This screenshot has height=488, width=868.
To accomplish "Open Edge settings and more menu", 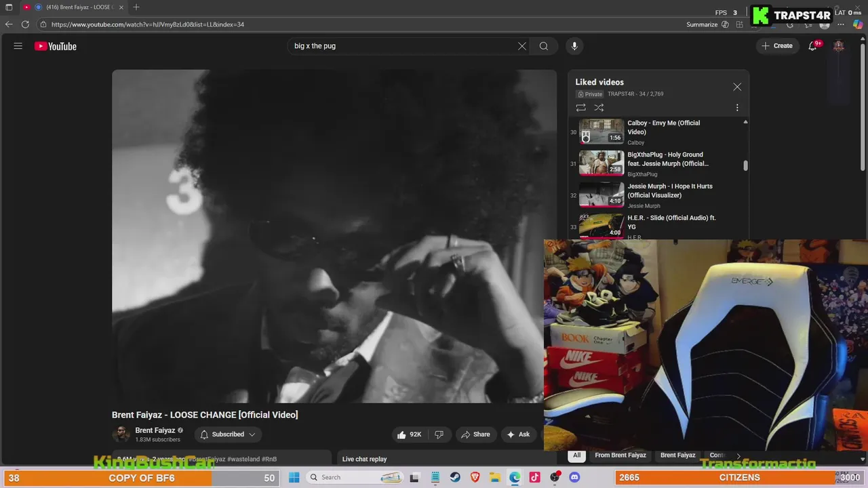I will tap(841, 24).
